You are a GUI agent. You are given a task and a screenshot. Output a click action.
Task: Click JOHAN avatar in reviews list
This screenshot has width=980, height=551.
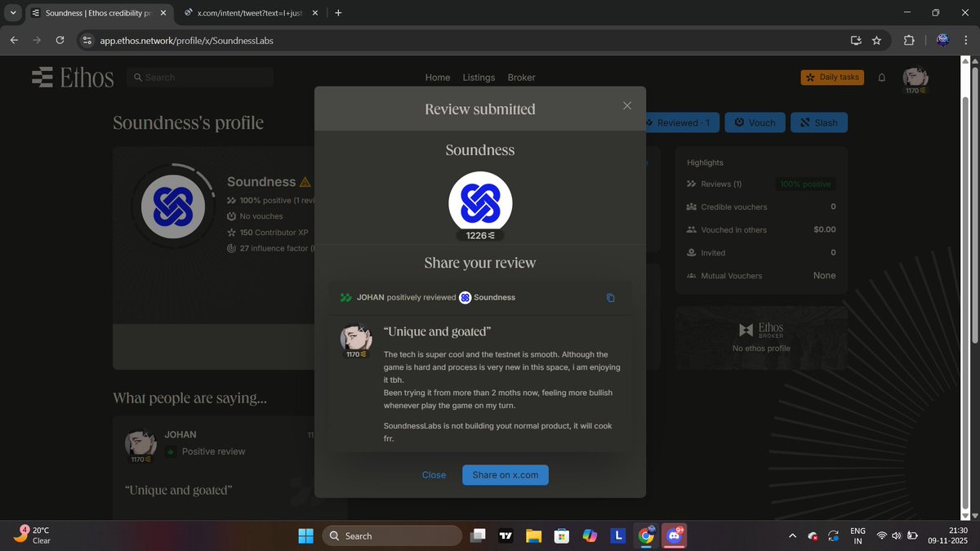pyautogui.click(x=140, y=444)
